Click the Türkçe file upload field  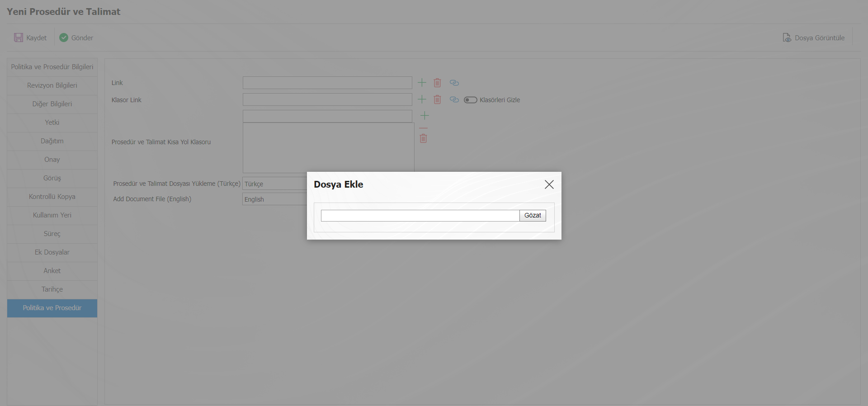[x=274, y=184]
